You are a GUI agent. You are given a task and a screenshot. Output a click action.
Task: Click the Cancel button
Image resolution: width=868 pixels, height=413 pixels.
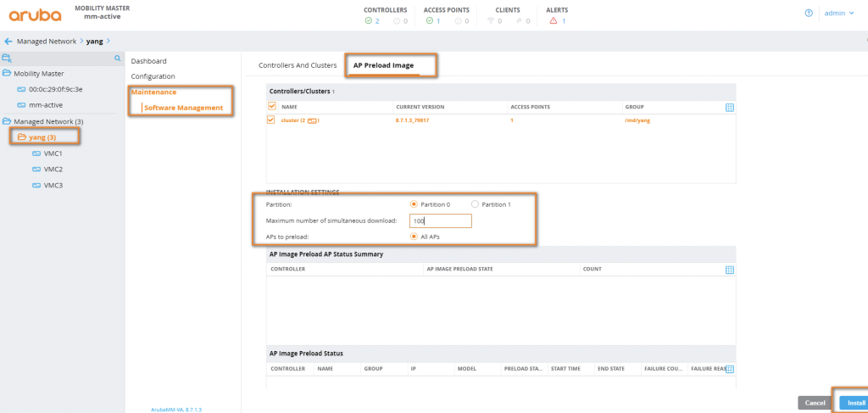pos(815,403)
